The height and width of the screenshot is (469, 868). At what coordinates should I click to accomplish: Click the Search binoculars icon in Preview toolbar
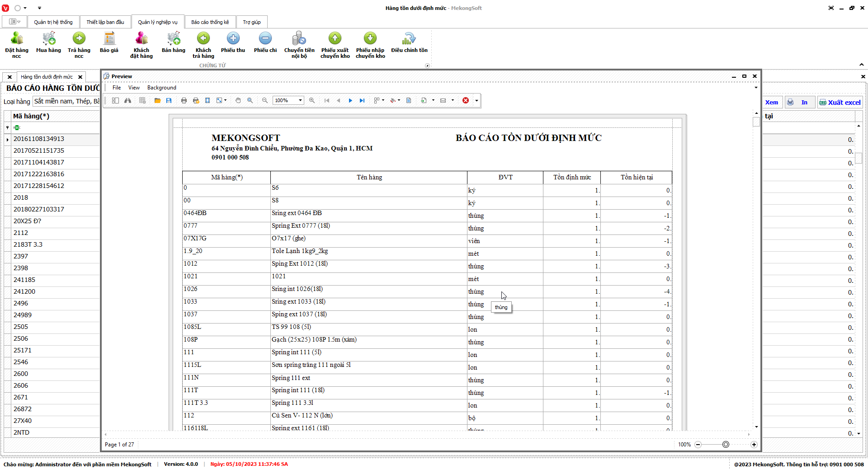(x=128, y=100)
